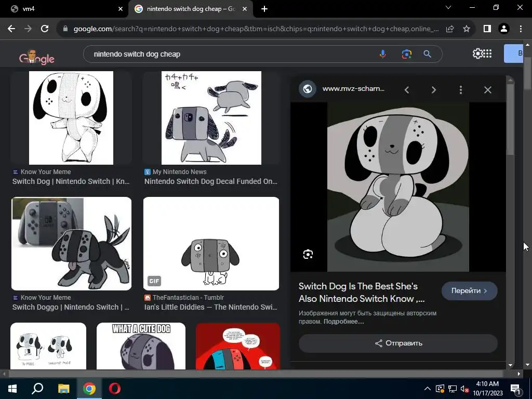Open the Google apps grid
Viewport: 532px width, 399px height.
click(487, 54)
